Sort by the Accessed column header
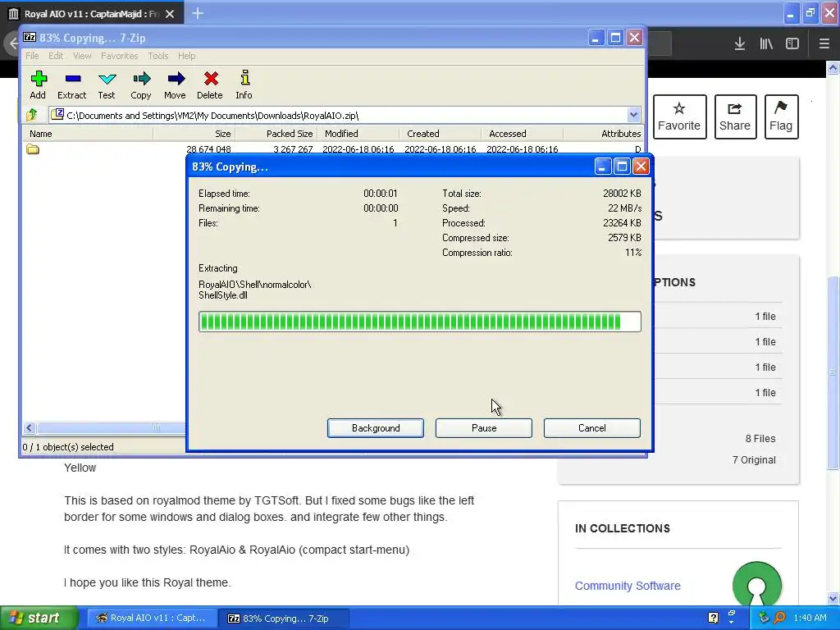The width and height of the screenshot is (840, 630). click(x=522, y=134)
